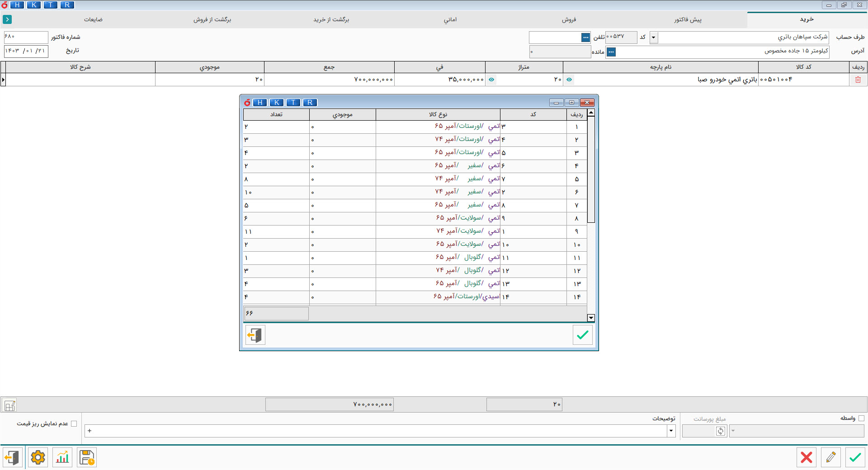Click the dialog scrollbar up arrow
This screenshot has width=868, height=470.
point(591,113)
